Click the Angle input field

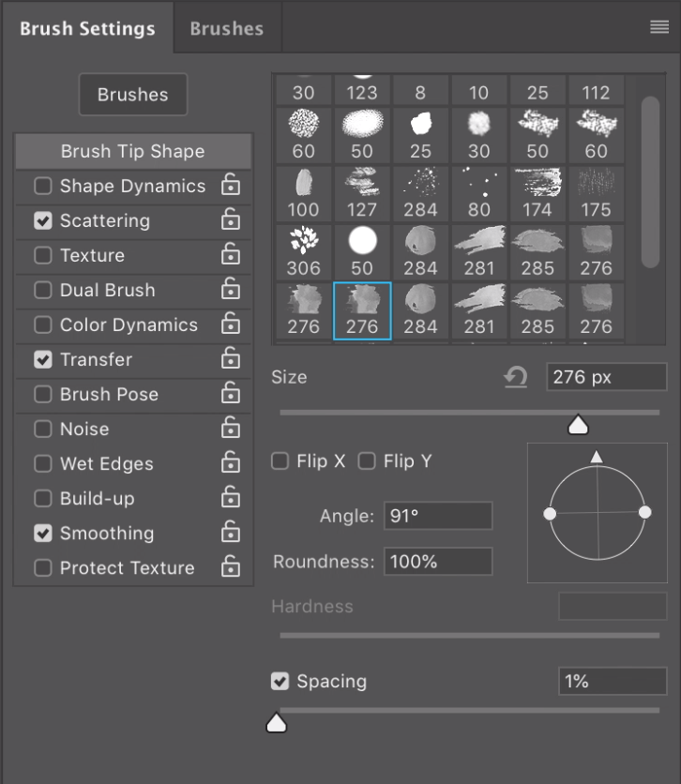click(x=438, y=516)
